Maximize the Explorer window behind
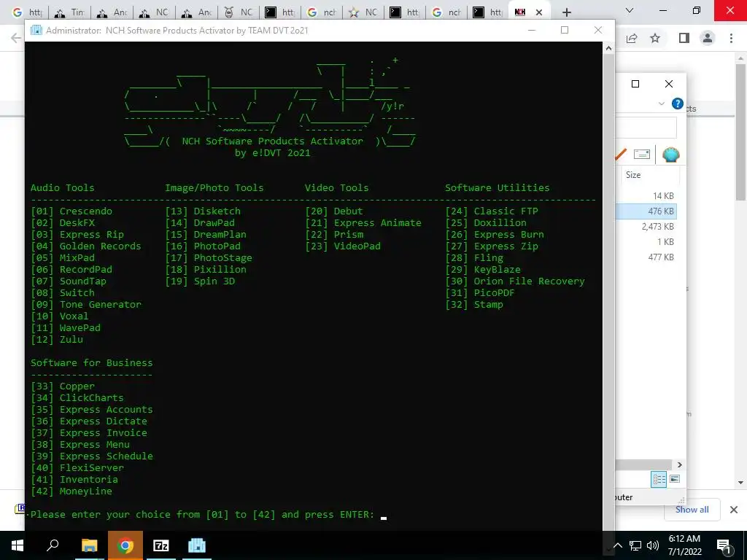The image size is (747, 560). click(635, 84)
